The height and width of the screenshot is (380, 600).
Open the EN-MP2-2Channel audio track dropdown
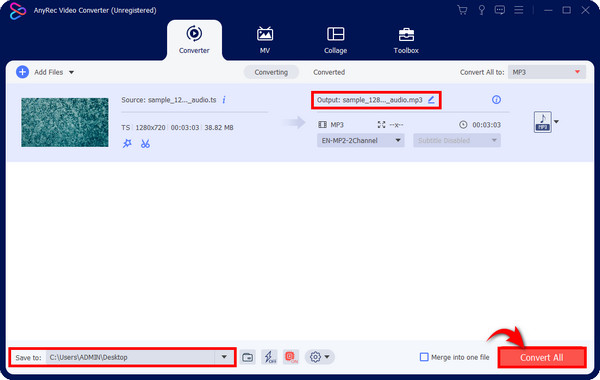[360, 140]
